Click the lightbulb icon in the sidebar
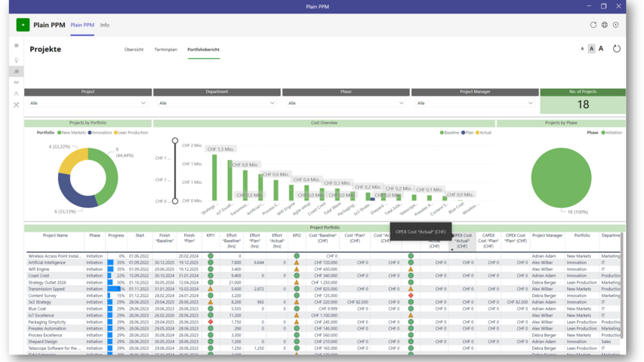The height and width of the screenshot is (362, 644). tap(17, 60)
